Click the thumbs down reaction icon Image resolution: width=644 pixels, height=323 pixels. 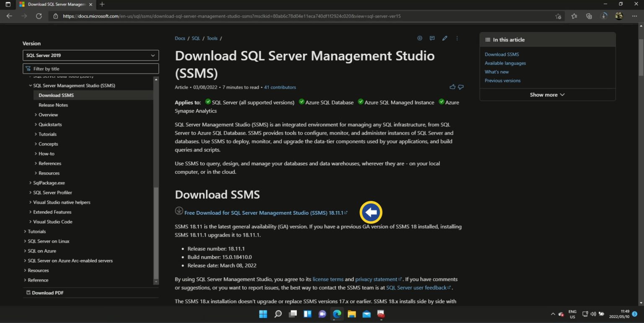coord(461,87)
